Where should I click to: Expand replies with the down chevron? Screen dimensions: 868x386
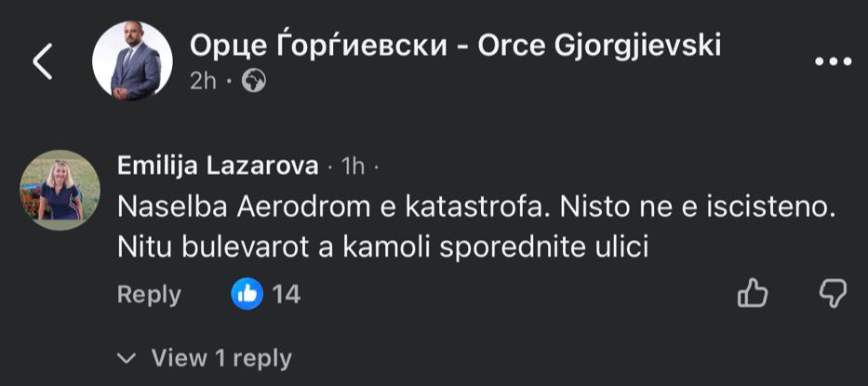(x=127, y=357)
